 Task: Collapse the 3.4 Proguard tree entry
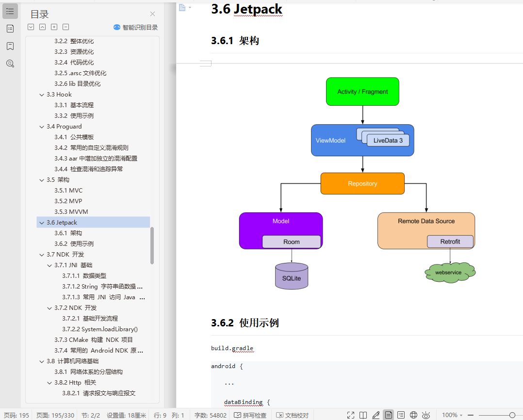coord(42,126)
